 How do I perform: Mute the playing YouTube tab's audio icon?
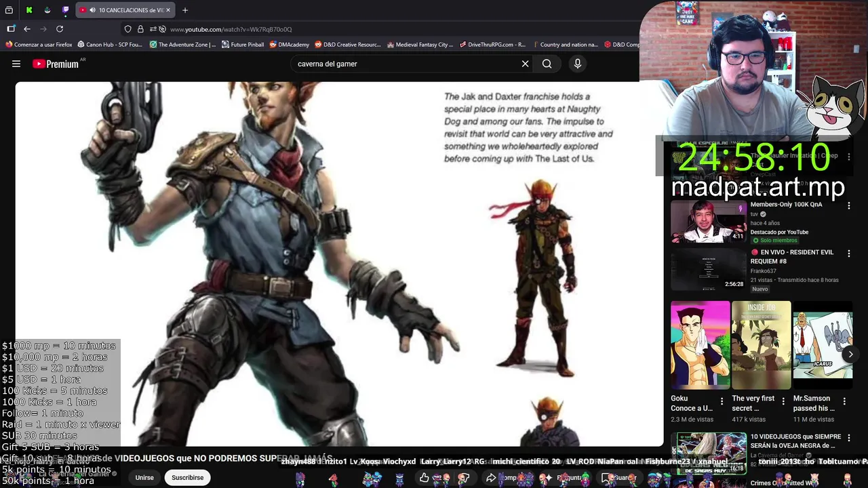pos(92,10)
